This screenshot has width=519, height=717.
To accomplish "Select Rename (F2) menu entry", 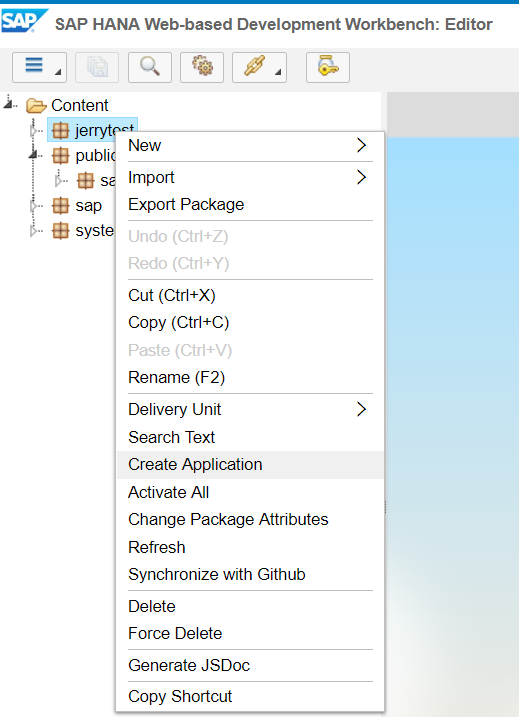I will point(250,378).
